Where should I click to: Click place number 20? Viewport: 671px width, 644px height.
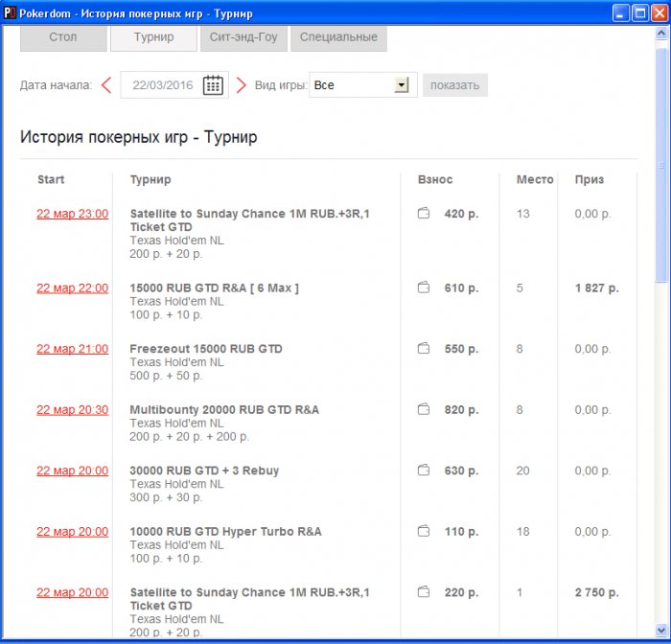(x=523, y=471)
